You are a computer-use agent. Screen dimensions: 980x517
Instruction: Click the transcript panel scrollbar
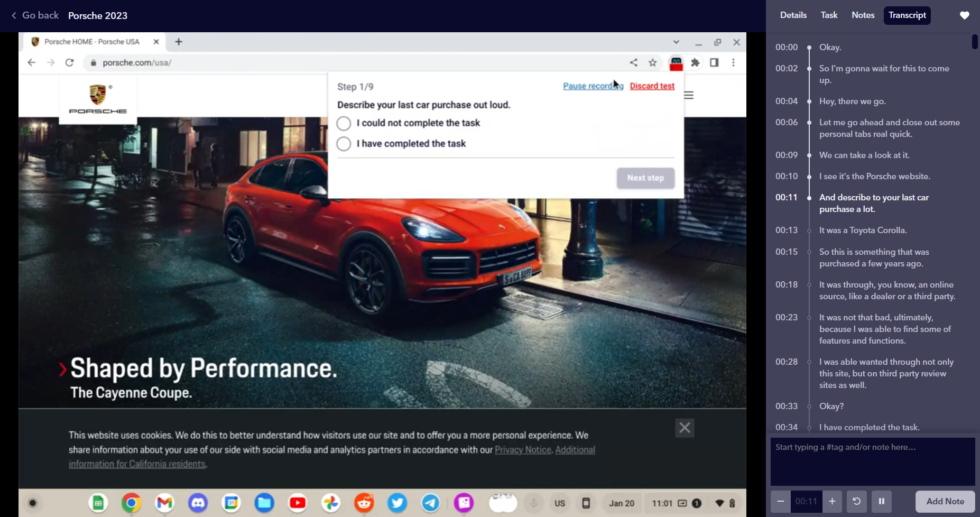(x=975, y=42)
